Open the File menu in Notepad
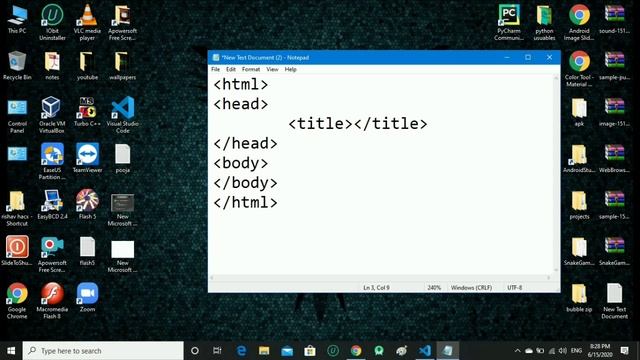Image resolution: width=640 pixels, height=360 pixels. tap(216, 69)
